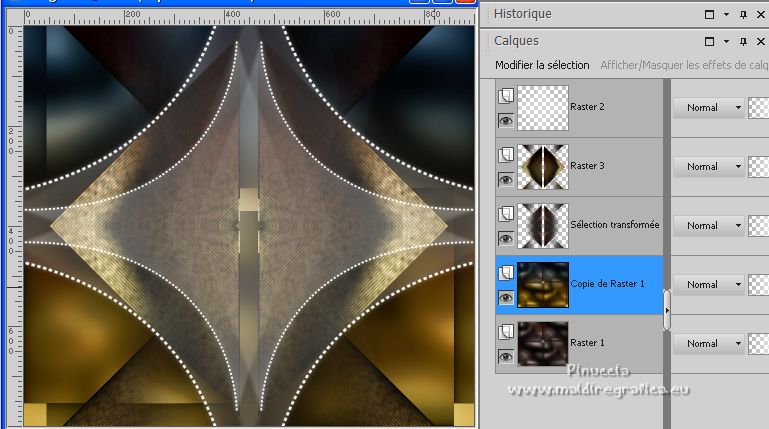Click the Raster 1 layer type icon
This screenshot has width=769, height=429.
pyautogui.click(x=506, y=331)
